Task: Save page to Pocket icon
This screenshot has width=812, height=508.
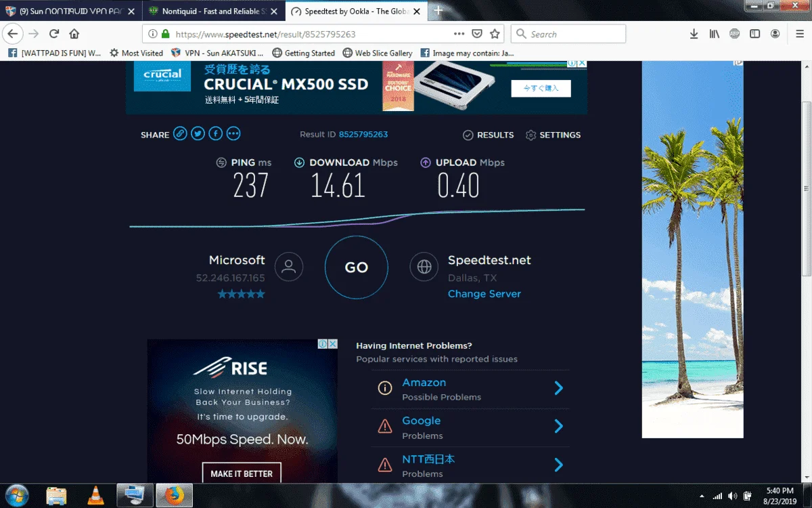Action: [x=477, y=34]
